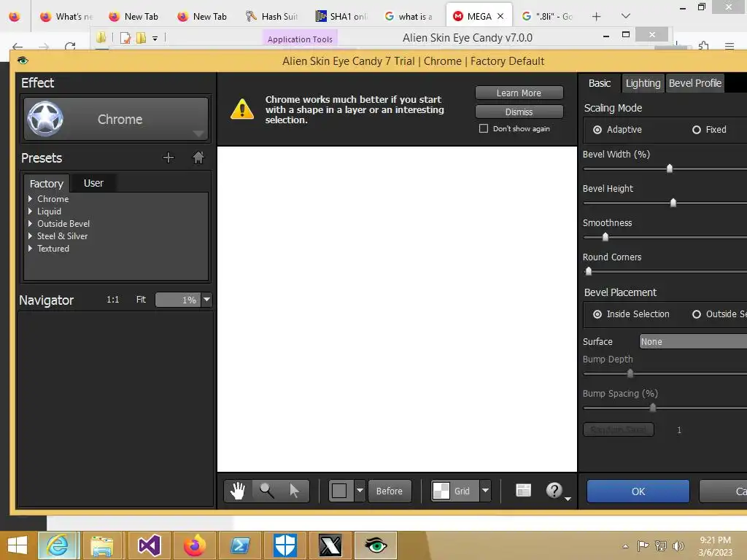Screen dimensions: 747x560
Task: Set Navigator zoom to 1:1
Action: [x=113, y=300]
